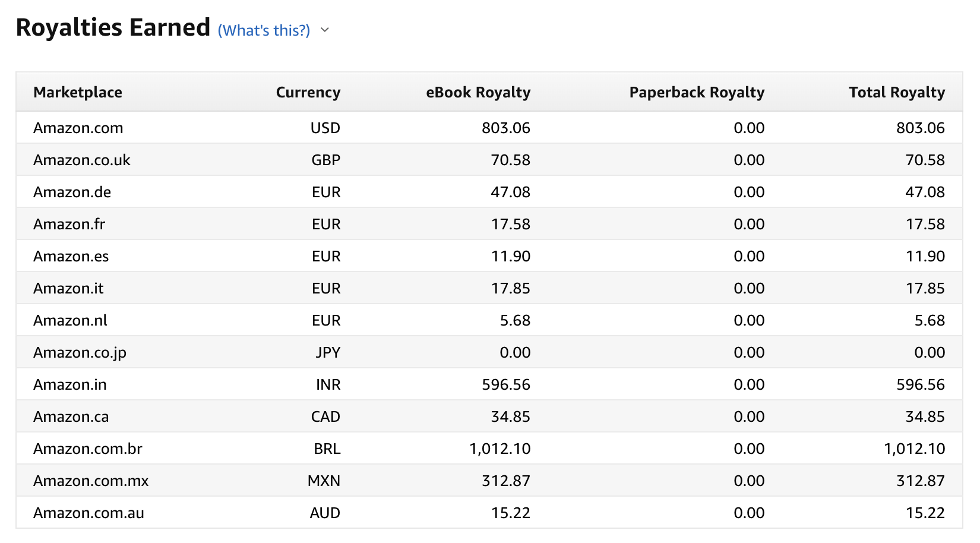Click the Amazon.fr marketplace cell
The width and height of the screenshot is (980, 543).
point(69,224)
